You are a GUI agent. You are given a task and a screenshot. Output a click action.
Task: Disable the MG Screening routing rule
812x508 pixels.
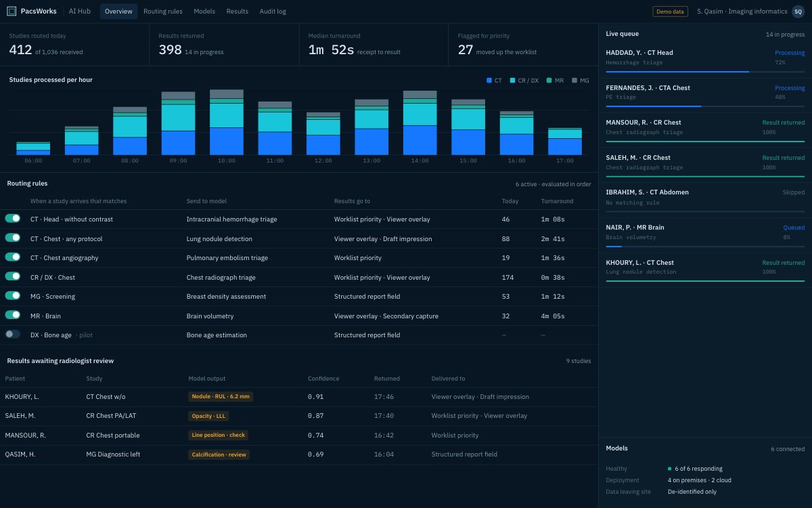(13, 295)
